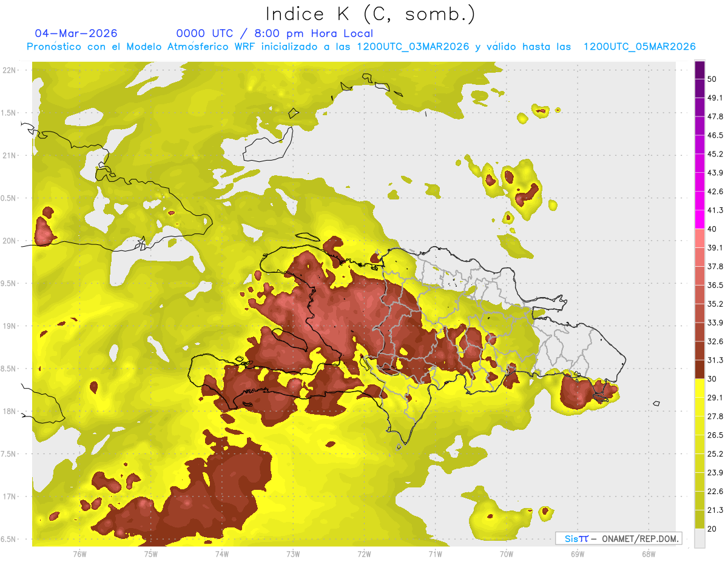Click the latitude label '22N'

(x=10, y=70)
